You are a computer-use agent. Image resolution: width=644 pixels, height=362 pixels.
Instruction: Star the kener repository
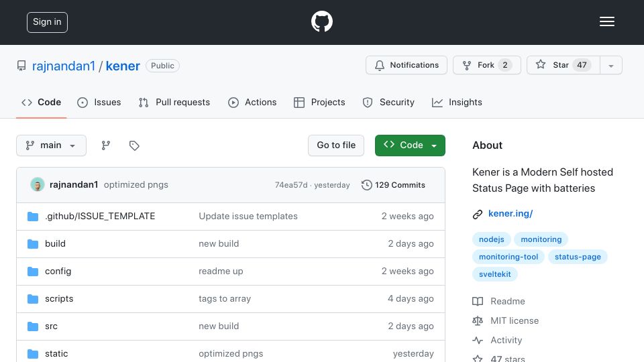pyautogui.click(x=563, y=65)
